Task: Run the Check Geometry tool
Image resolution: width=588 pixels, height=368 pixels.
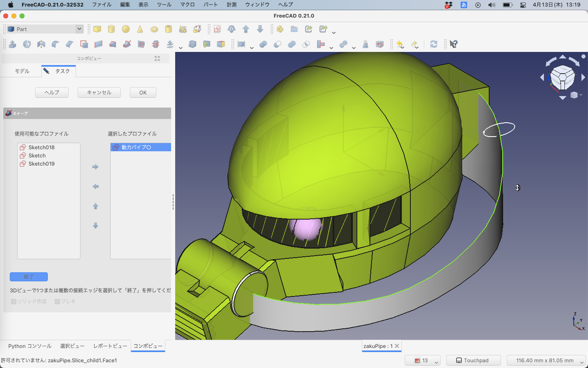Action: point(365,44)
